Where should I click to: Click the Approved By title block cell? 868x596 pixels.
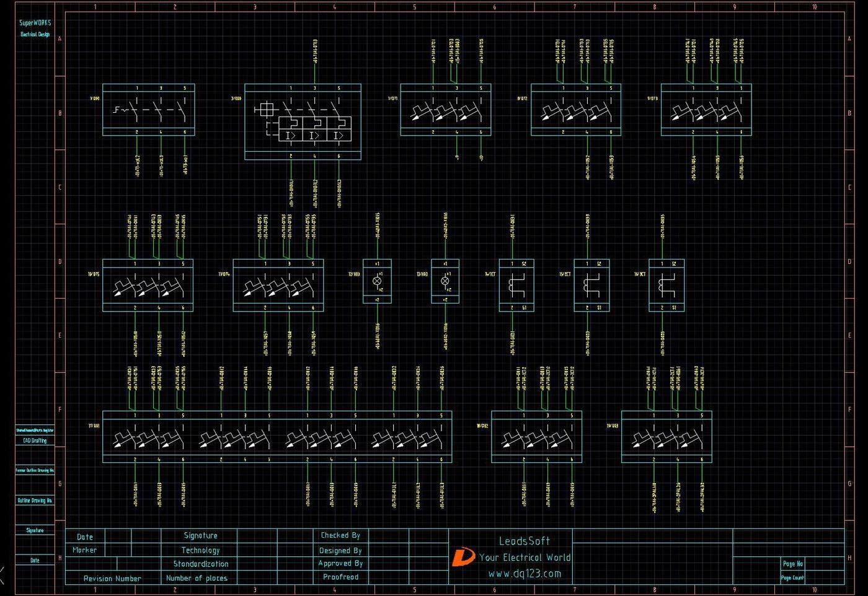click(x=340, y=563)
